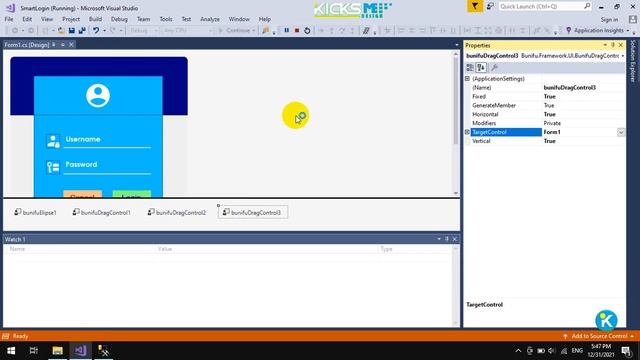Open the Application Insights dropdown
The image size is (640, 360).
[628, 31]
